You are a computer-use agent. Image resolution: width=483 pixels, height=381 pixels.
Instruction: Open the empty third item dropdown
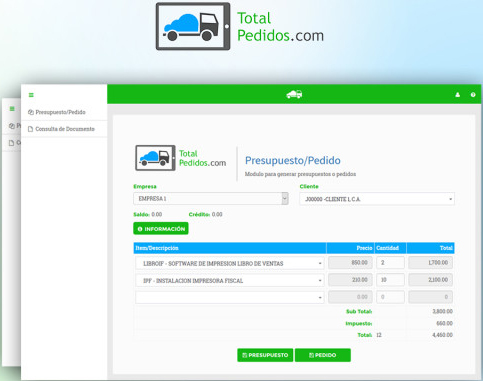tap(230, 297)
